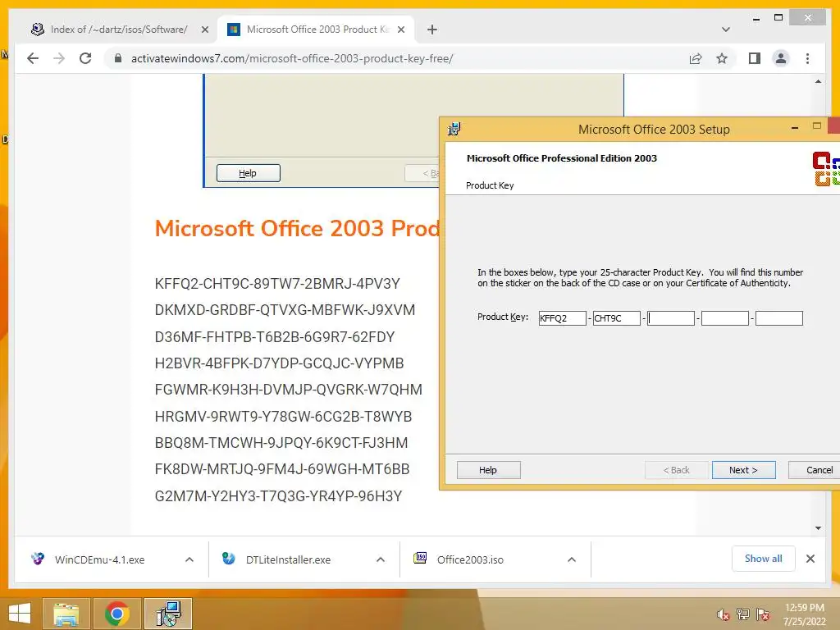840x630 pixels.
Task: Open the tab search chevron
Action: (726, 30)
